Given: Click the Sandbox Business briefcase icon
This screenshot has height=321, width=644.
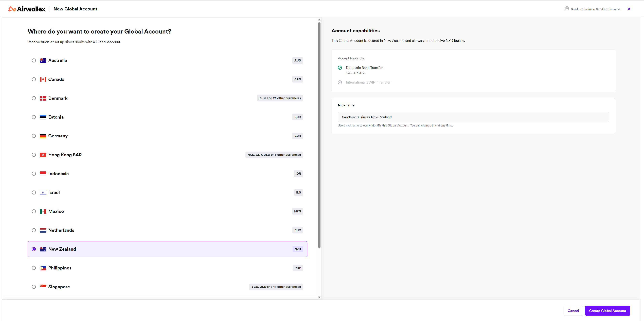Looking at the screenshot, I should click(567, 9).
